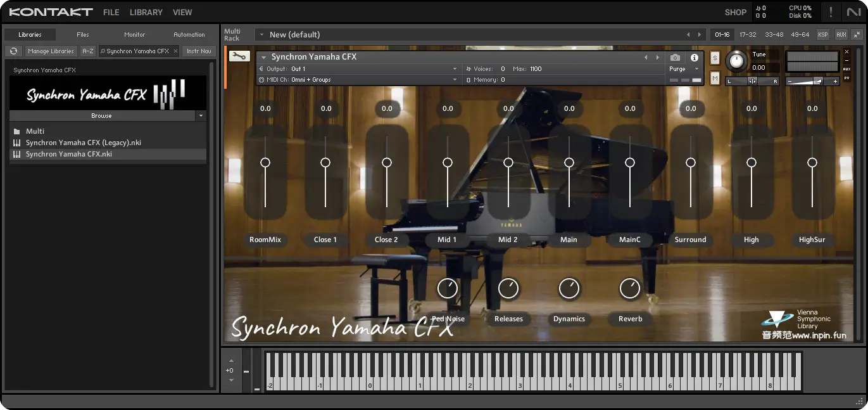
Task: Click the output volume slider handle
Action: [x=818, y=80]
